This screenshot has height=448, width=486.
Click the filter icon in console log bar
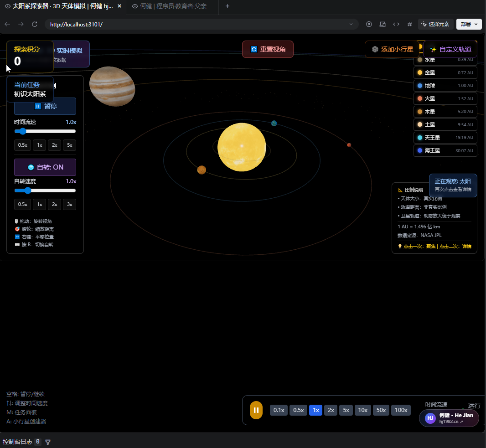tap(48, 442)
